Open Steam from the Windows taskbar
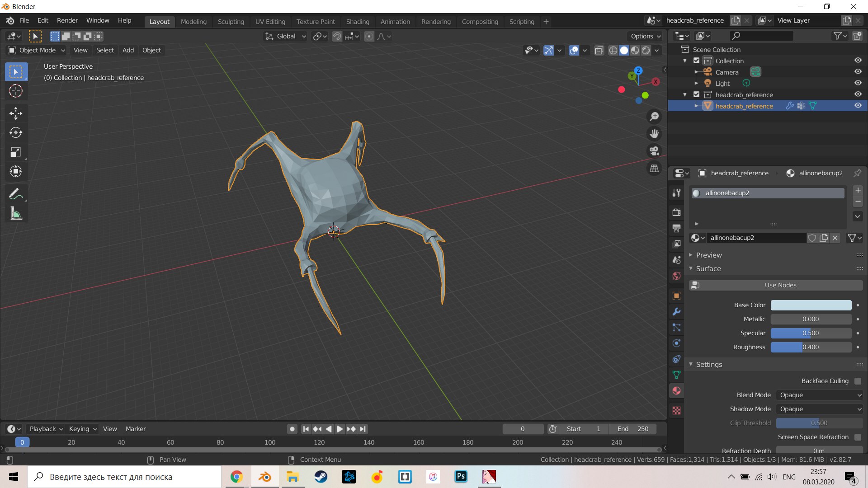Viewport: 868px width, 488px height. click(x=321, y=477)
